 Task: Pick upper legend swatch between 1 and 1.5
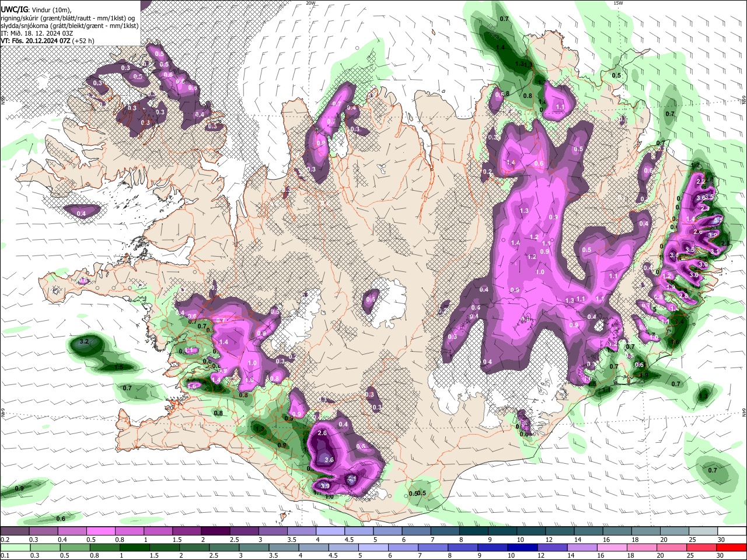tap(158, 531)
